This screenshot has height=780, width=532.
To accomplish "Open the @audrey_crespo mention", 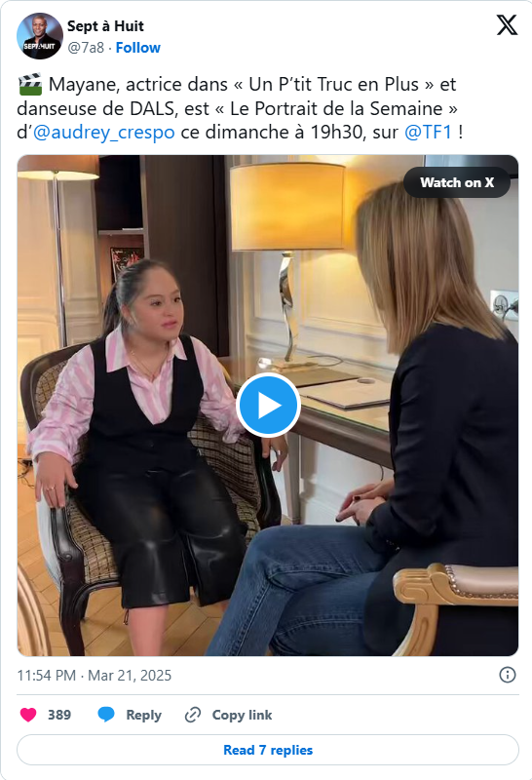I will coord(104,133).
